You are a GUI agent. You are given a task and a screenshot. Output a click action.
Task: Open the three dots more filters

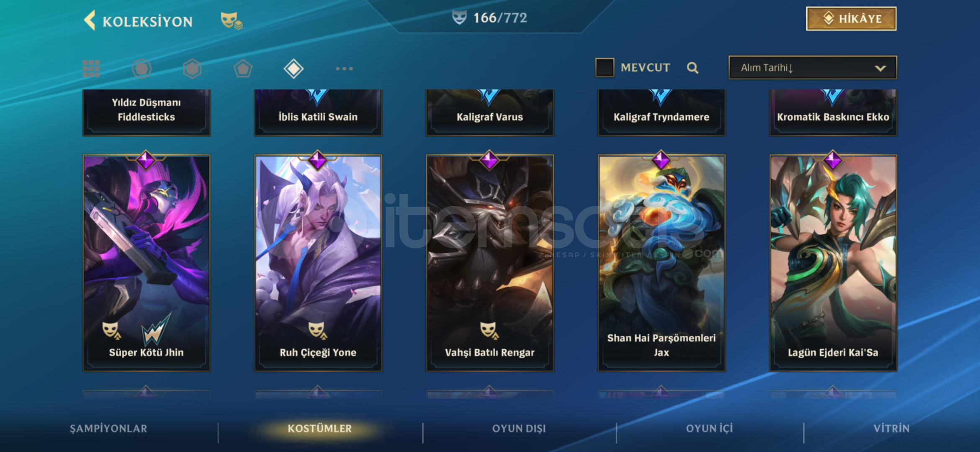click(344, 69)
